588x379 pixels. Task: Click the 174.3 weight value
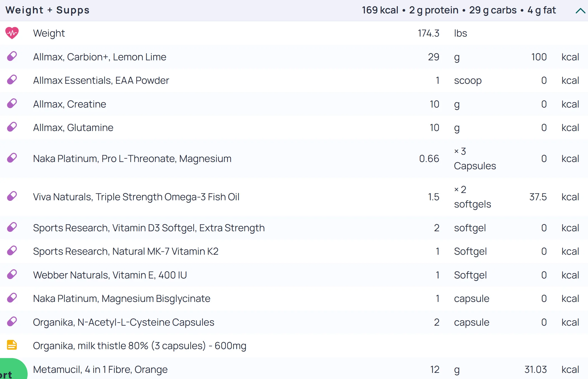(x=428, y=33)
